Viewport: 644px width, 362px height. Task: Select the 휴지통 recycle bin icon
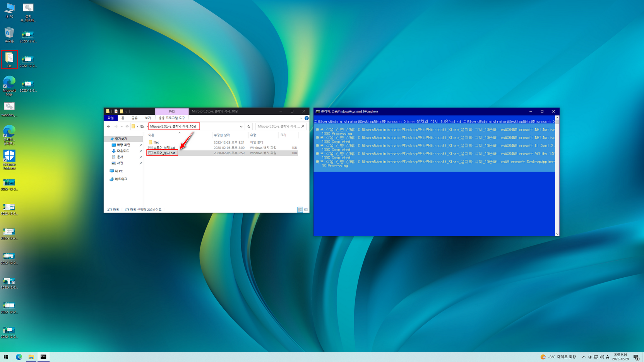point(9,35)
